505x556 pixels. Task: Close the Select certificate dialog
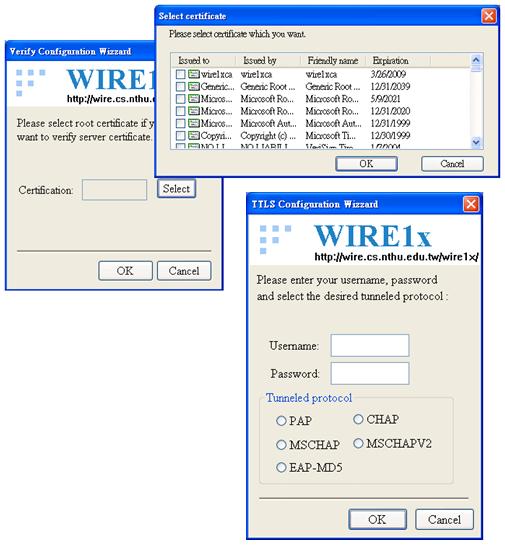click(489, 16)
